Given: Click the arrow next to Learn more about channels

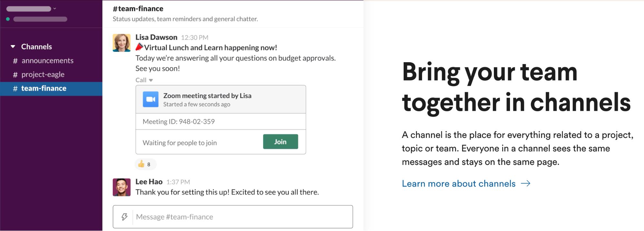Looking at the screenshot, I should click(525, 184).
